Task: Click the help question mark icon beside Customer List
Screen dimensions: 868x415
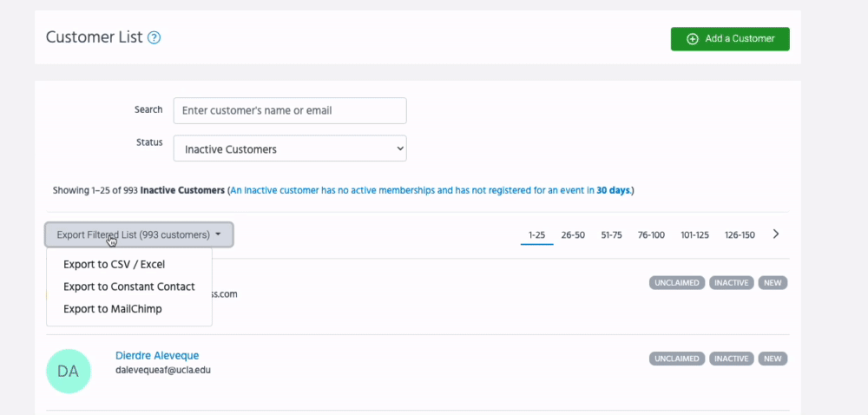Action: (x=155, y=37)
